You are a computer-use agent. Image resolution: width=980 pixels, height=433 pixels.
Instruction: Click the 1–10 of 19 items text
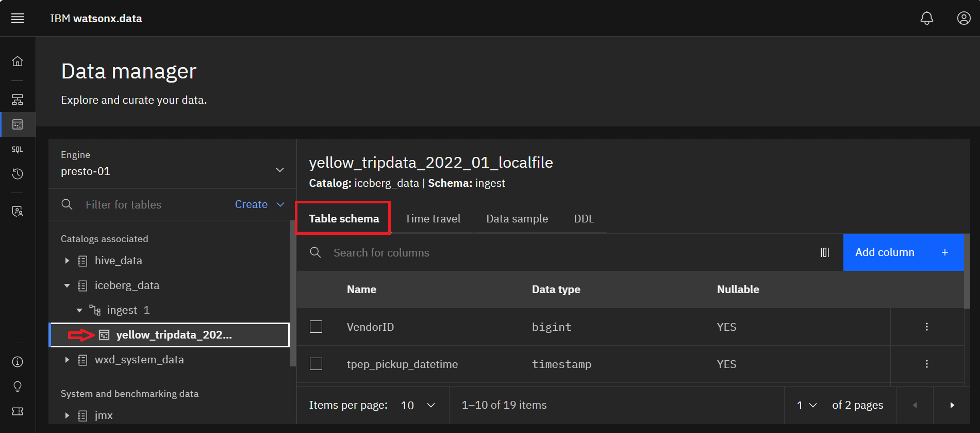click(504, 405)
